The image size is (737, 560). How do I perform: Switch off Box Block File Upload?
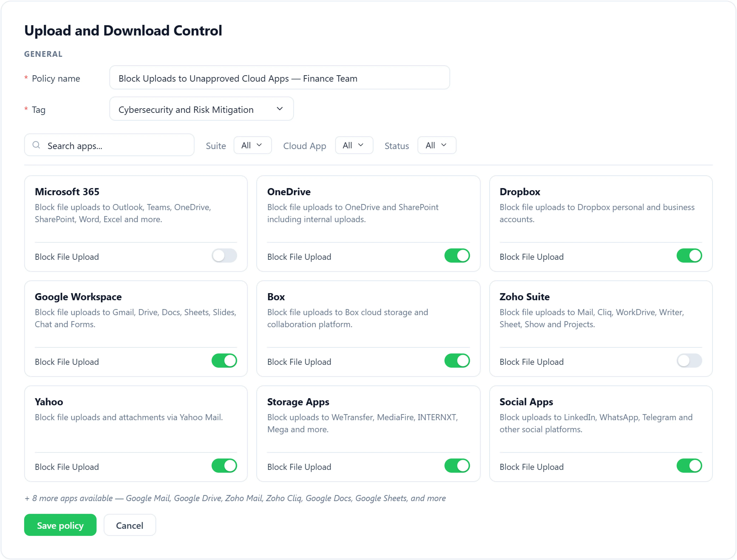click(457, 361)
